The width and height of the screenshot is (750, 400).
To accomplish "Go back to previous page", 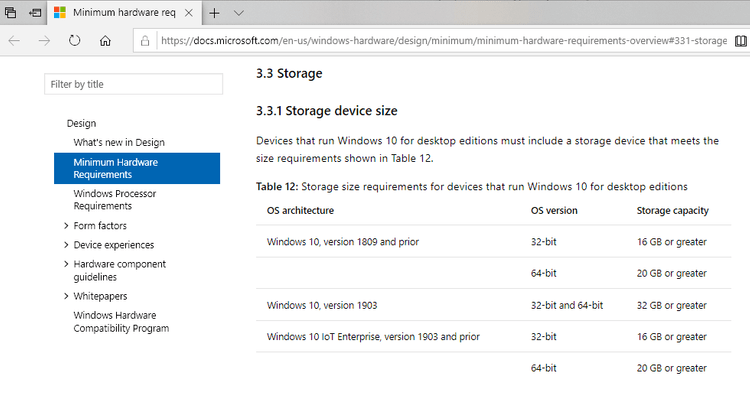I will (14, 41).
